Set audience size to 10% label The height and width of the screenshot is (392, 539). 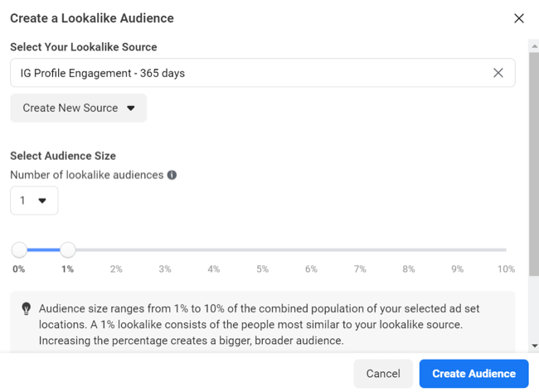506,269
